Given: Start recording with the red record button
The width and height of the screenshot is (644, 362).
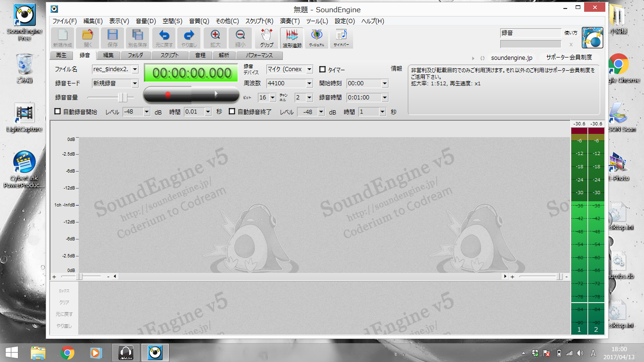Looking at the screenshot, I should [167, 94].
